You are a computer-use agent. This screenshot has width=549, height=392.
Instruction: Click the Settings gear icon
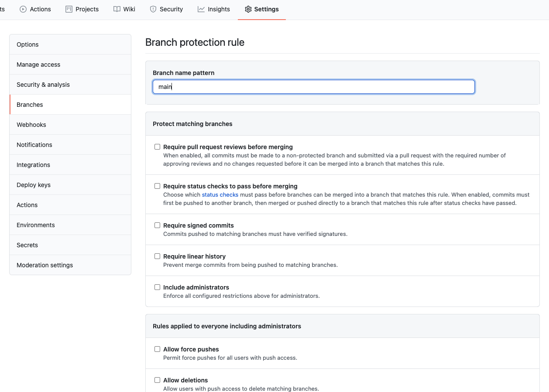248,9
